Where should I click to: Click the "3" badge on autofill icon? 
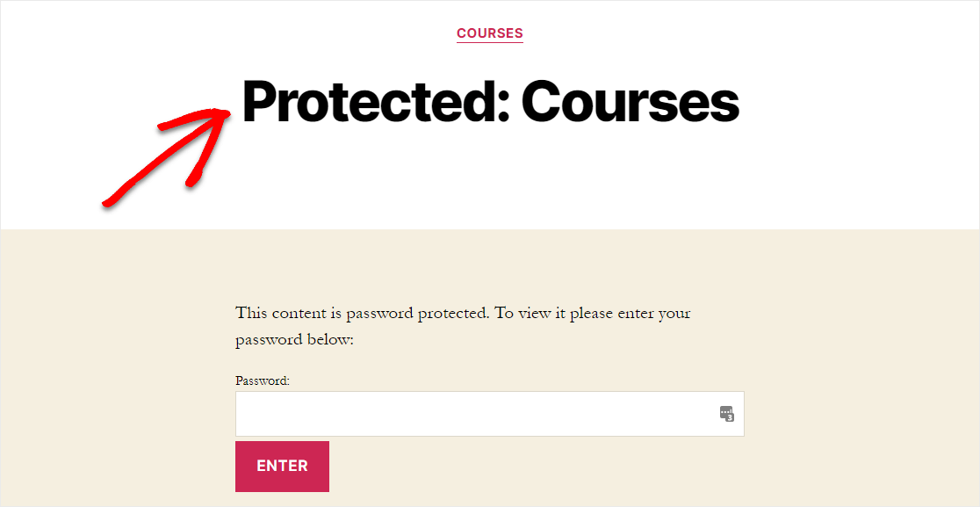point(730,417)
